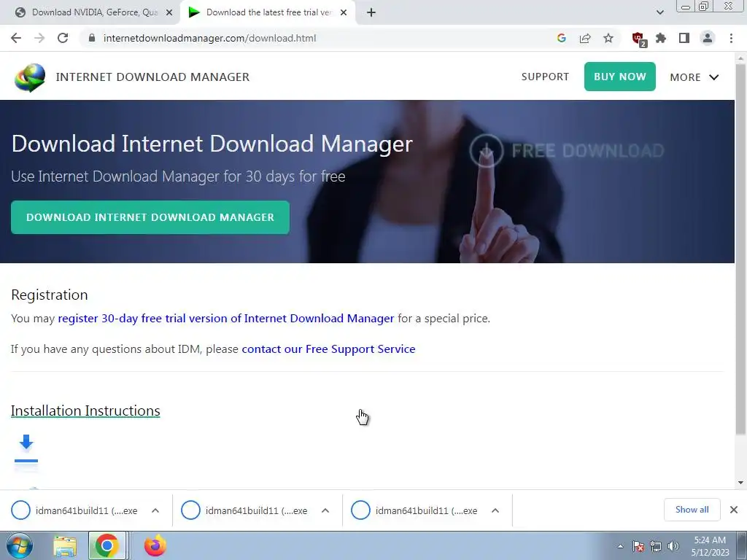Open the browser side panel

[x=684, y=38]
